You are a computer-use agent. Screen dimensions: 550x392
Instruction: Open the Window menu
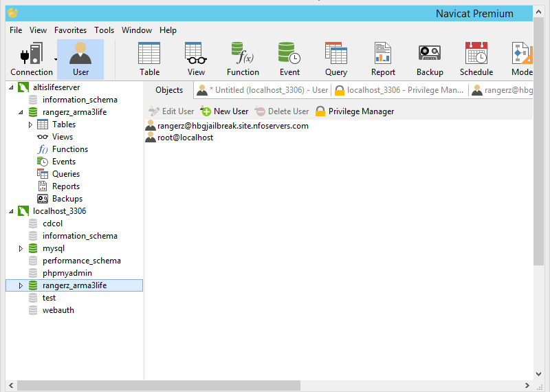[x=137, y=30]
